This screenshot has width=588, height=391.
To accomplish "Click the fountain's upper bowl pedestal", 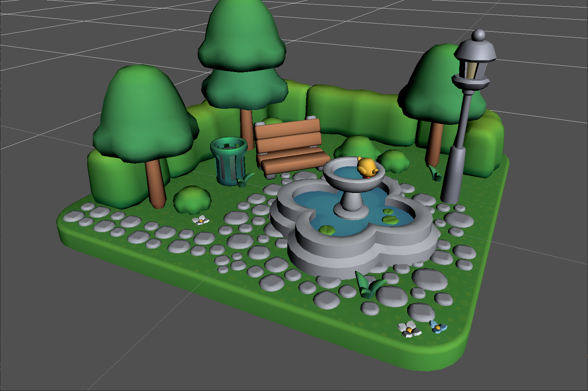I will pos(351,204).
